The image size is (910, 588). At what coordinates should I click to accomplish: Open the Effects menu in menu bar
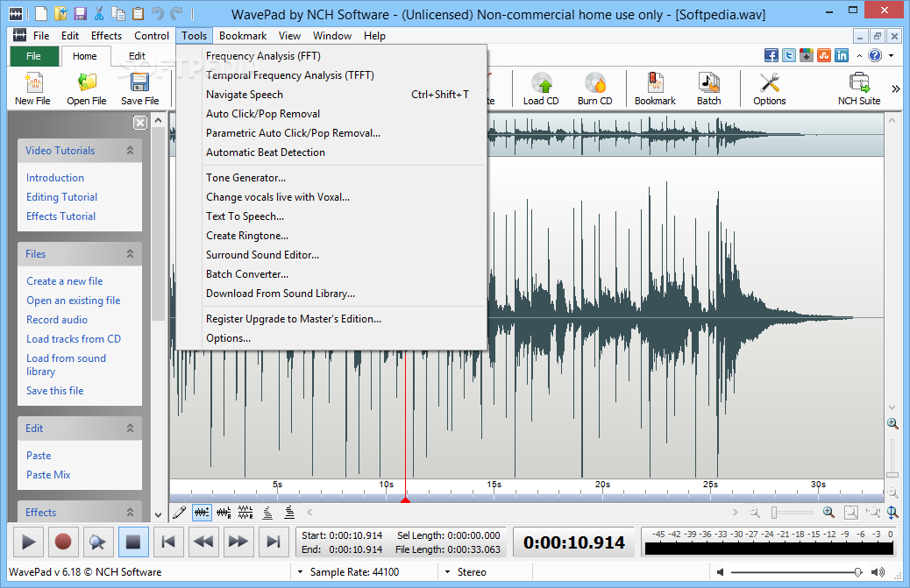[106, 35]
